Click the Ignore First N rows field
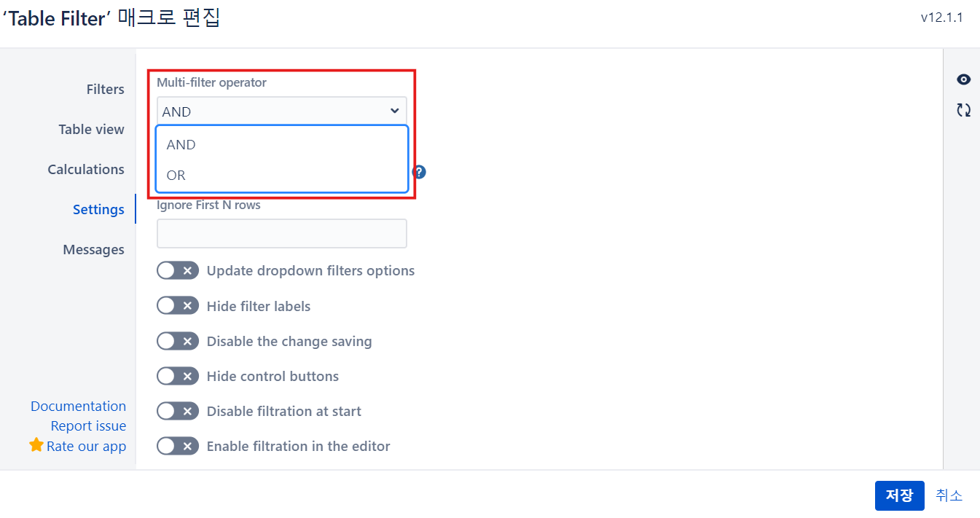980x518 pixels. point(282,233)
